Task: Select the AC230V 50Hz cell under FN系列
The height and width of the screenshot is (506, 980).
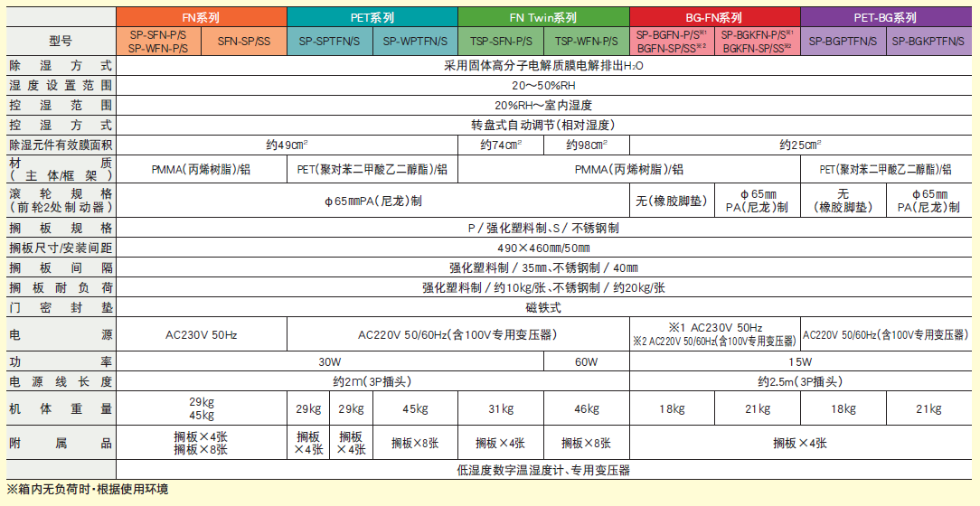Action: click(x=202, y=335)
